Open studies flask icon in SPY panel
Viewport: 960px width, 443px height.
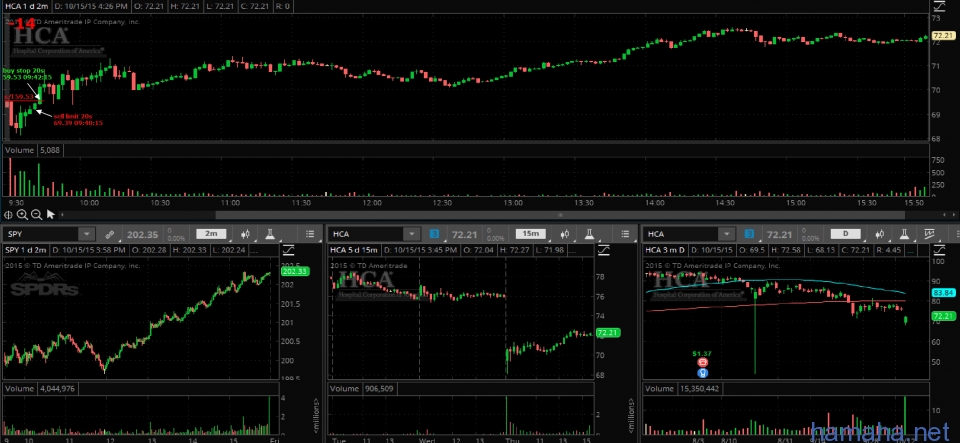click(x=269, y=234)
